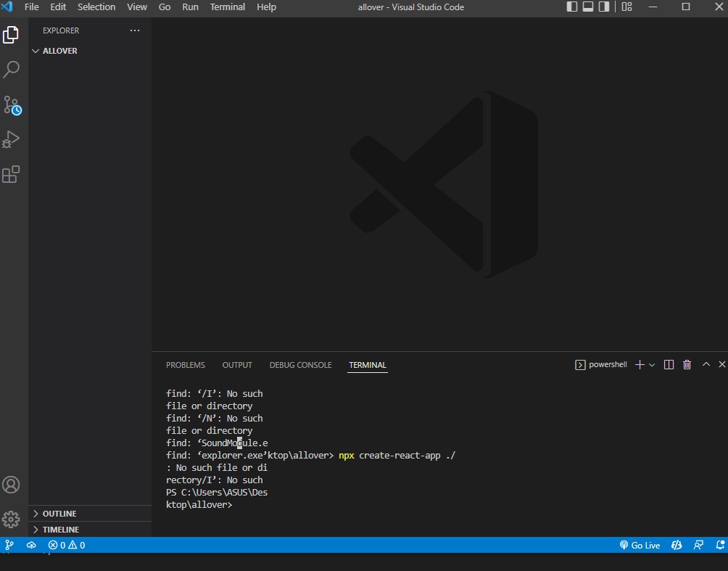The width and height of the screenshot is (728, 571).
Task: Select the TERMINAL tab
Action: coord(368,365)
